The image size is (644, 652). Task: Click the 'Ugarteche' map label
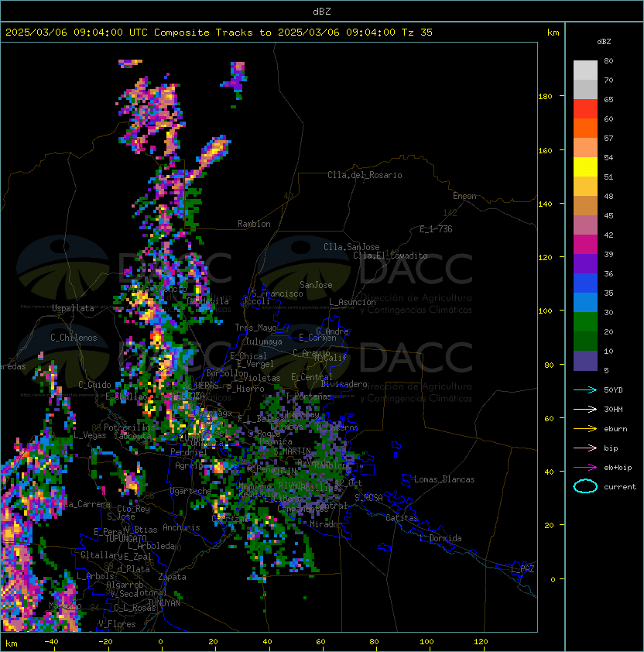pos(191,491)
